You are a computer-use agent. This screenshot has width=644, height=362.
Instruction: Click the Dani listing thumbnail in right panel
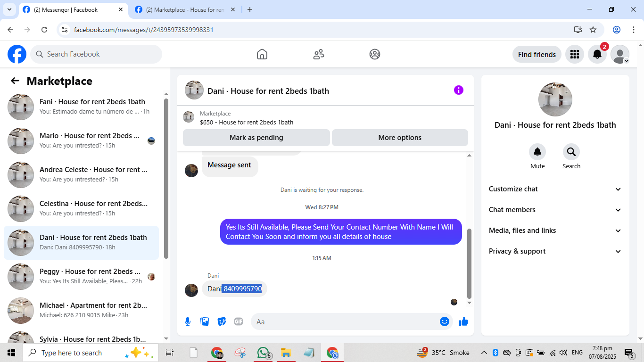click(x=555, y=99)
